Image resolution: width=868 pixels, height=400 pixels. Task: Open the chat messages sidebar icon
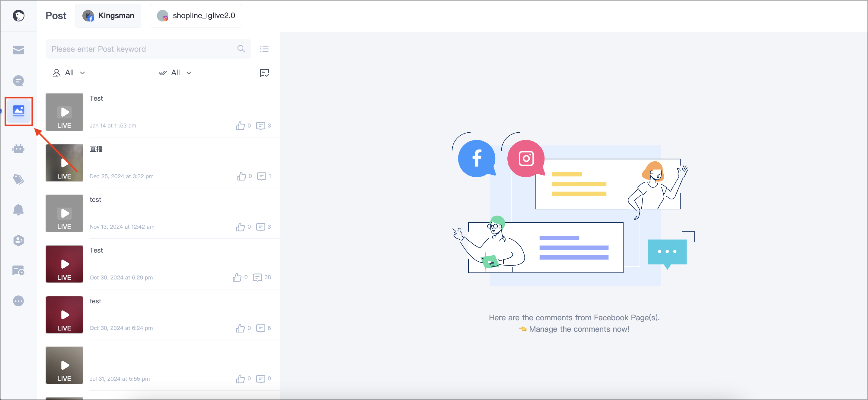pyautogui.click(x=18, y=81)
